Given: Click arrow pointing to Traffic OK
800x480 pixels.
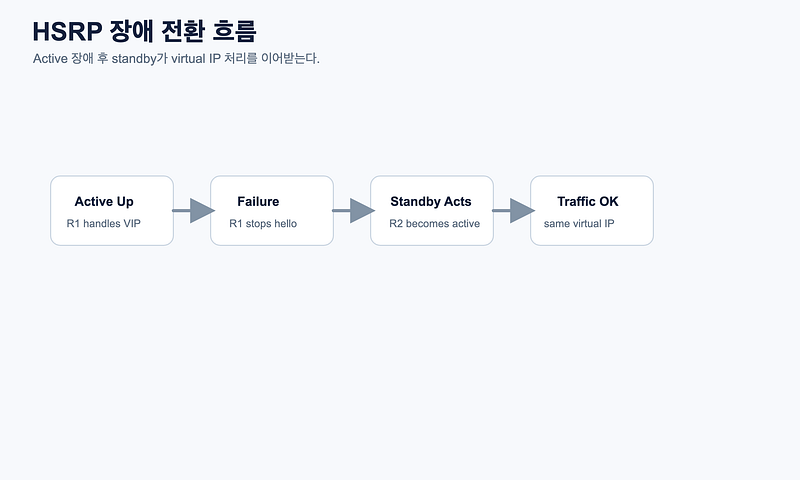Looking at the screenshot, I should pyautogui.click(x=513, y=211).
